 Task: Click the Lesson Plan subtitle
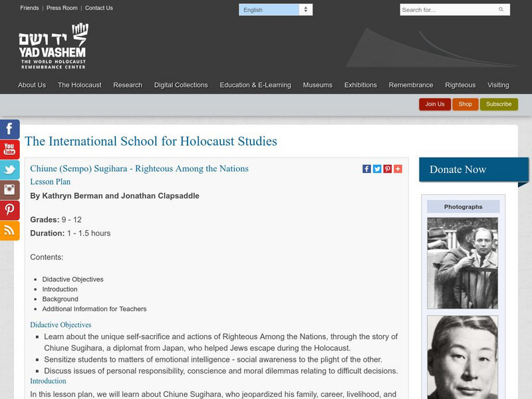click(51, 182)
